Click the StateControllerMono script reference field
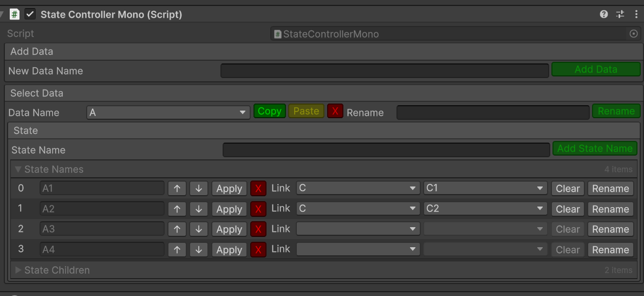 point(455,34)
